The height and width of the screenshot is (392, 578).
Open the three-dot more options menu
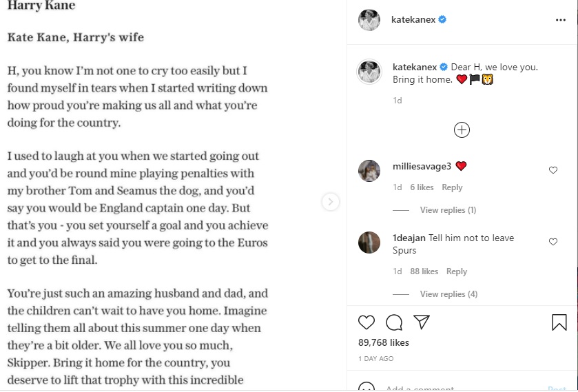(560, 21)
